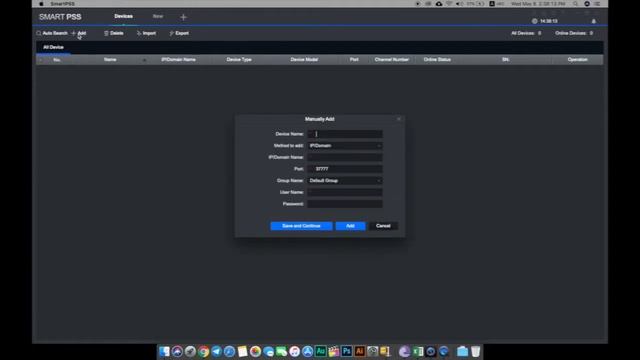Click the Add device toolbar button

tap(79, 33)
